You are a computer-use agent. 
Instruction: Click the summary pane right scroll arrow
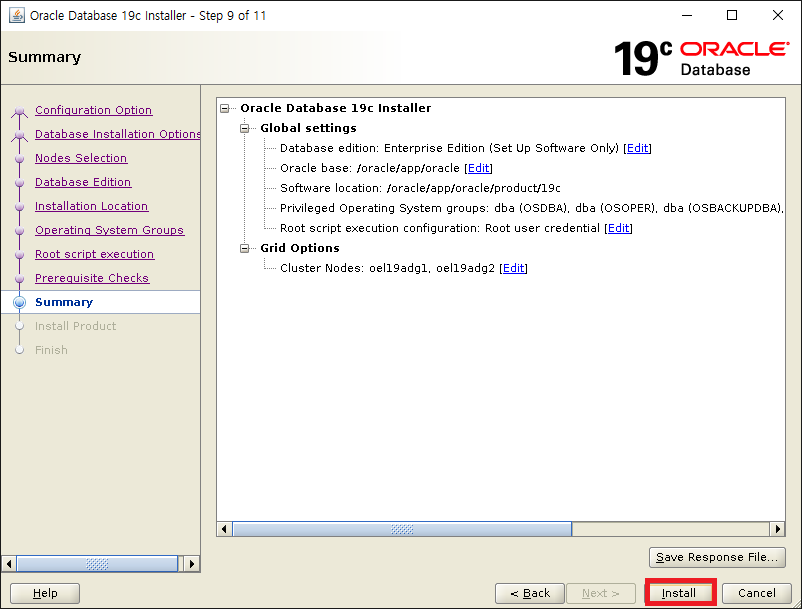coord(777,529)
